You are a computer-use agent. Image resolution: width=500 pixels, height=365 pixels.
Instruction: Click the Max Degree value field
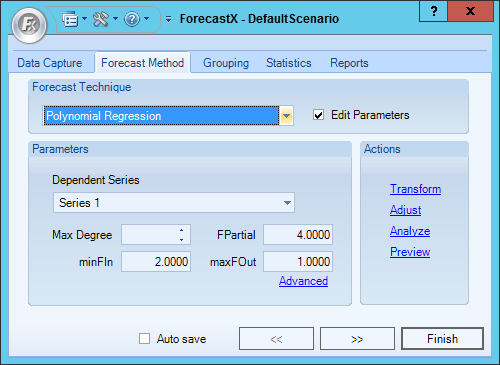[x=150, y=235]
